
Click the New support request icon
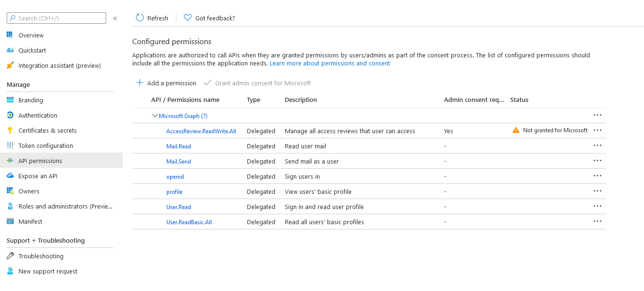[x=10, y=271]
